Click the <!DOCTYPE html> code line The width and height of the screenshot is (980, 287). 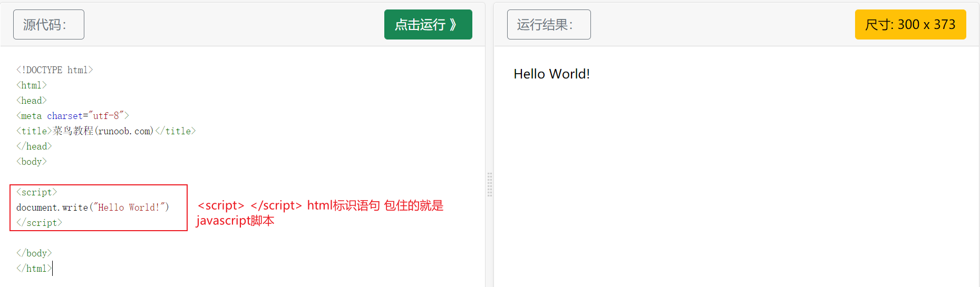(55, 70)
